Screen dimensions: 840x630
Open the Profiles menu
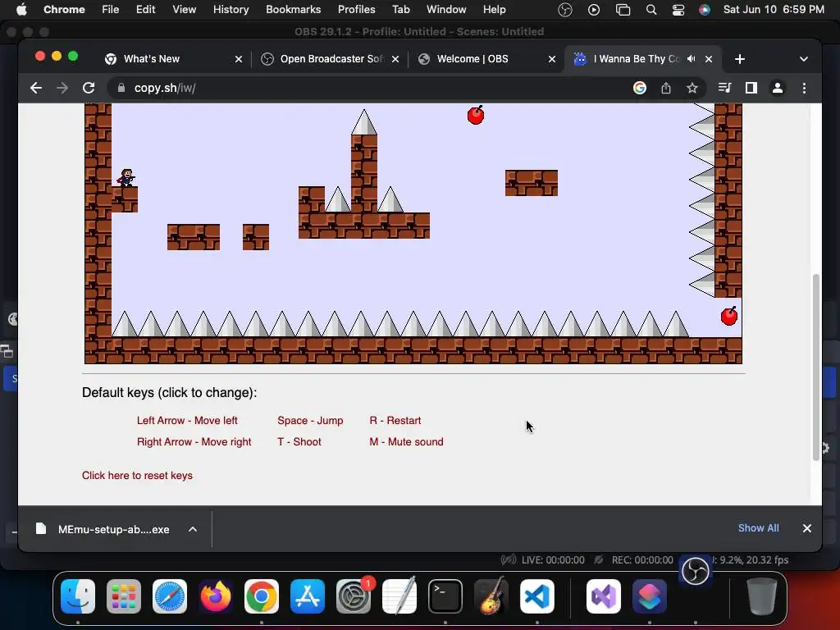(x=356, y=10)
